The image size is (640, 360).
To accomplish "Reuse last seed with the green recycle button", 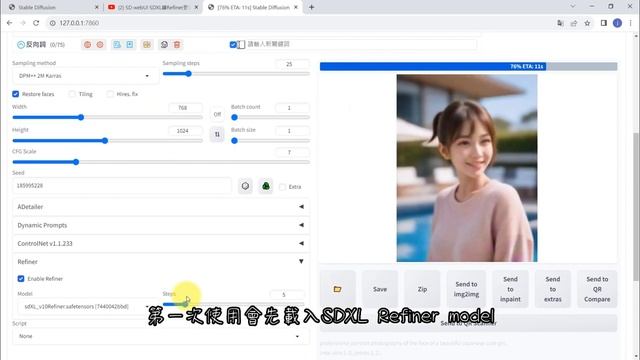I will [x=266, y=186].
